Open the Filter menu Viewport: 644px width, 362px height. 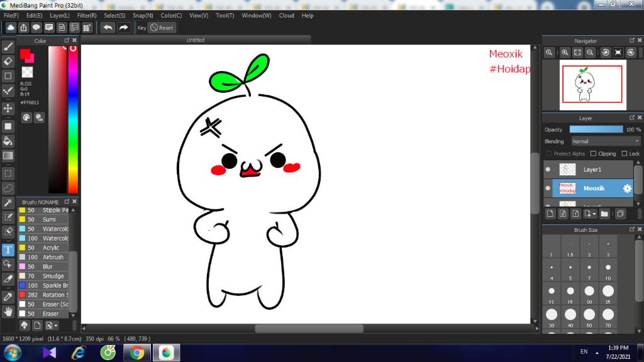pos(87,16)
